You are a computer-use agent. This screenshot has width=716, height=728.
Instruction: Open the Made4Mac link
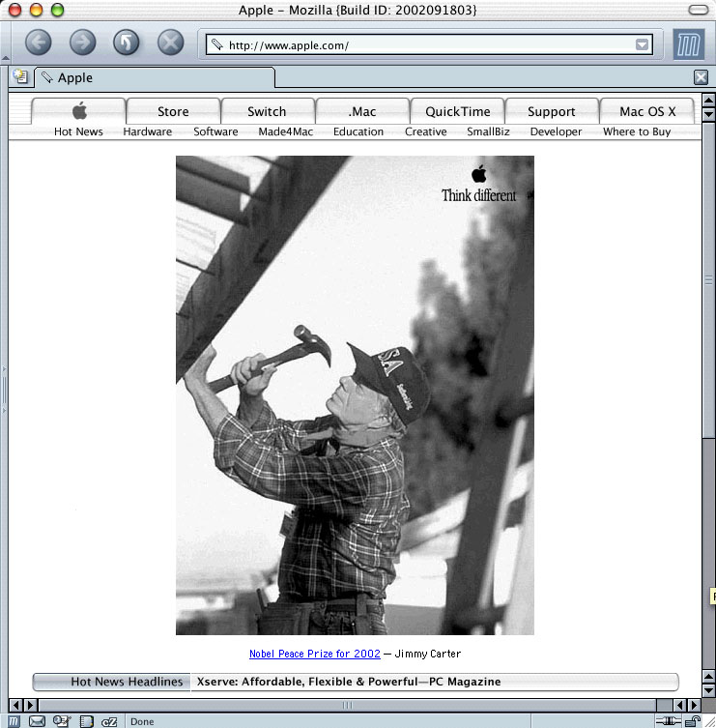(x=286, y=131)
